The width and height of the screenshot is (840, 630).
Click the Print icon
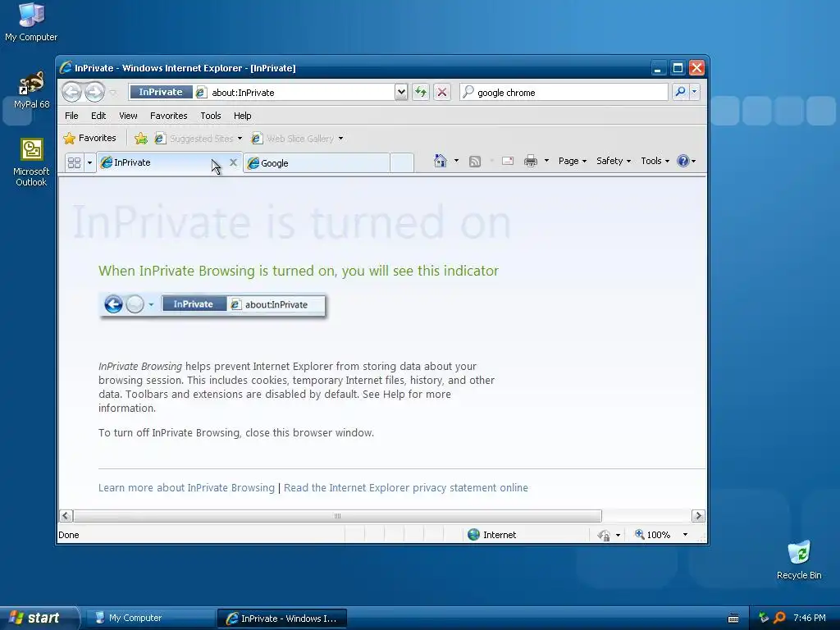[531, 161]
